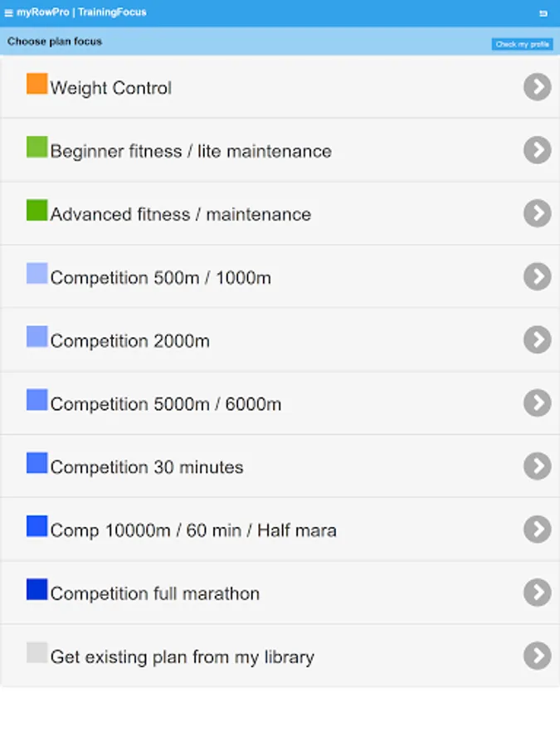Tap chevron for Competition 2000m

pos(537,339)
